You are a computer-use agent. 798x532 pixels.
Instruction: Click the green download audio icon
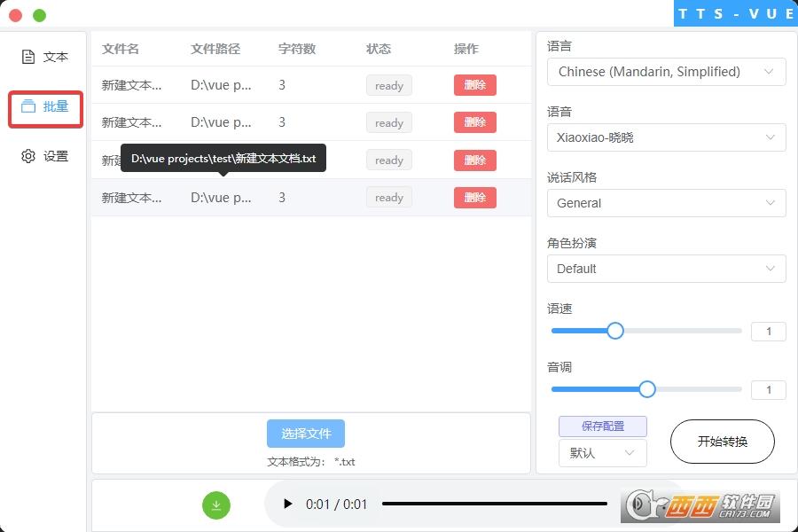tap(216, 505)
